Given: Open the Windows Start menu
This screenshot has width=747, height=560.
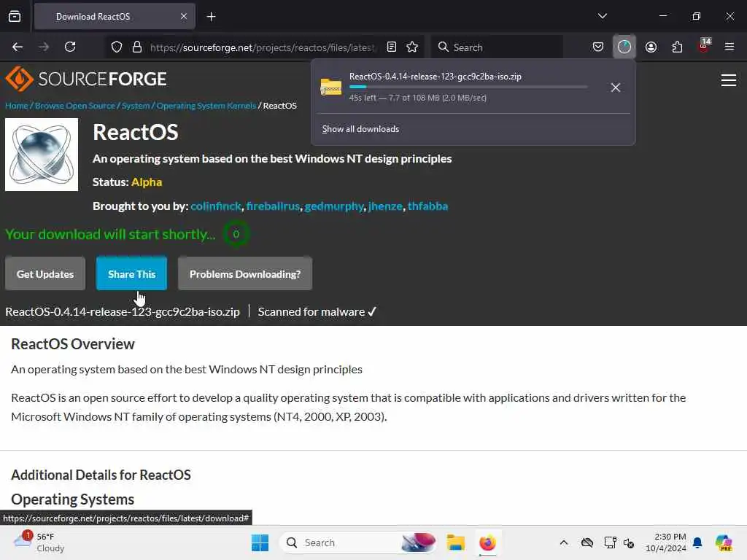Looking at the screenshot, I should [260, 542].
